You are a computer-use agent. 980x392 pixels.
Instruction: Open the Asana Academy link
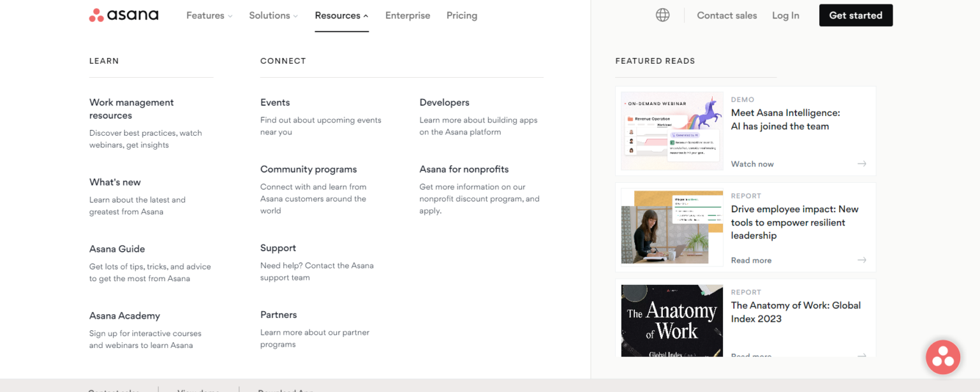[124, 316]
